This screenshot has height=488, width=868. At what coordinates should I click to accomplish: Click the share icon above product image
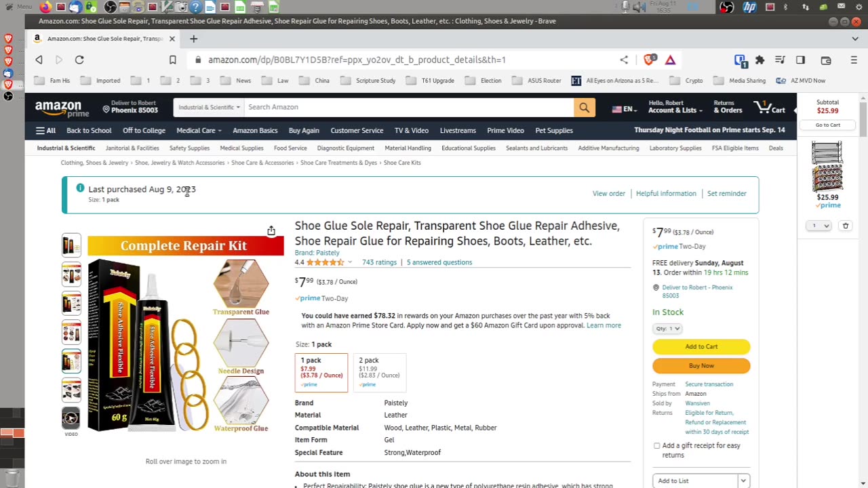pyautogui.click(x=271, y=231)
